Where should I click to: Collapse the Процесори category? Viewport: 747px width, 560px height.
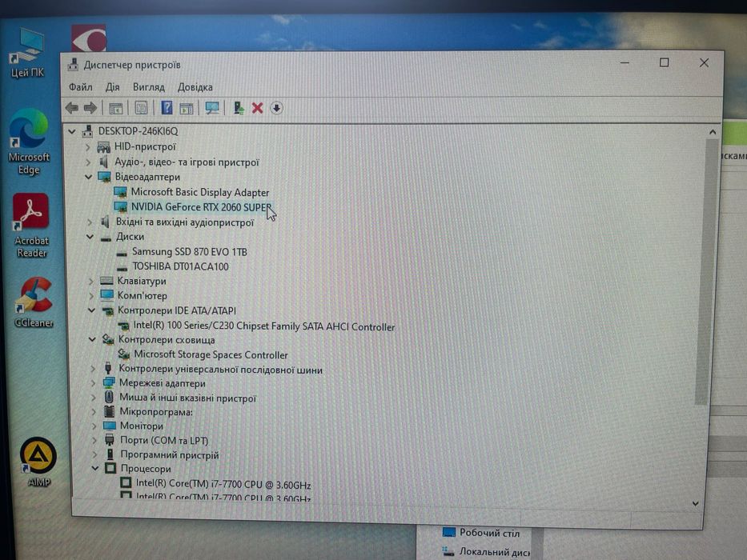pos(94,469)
